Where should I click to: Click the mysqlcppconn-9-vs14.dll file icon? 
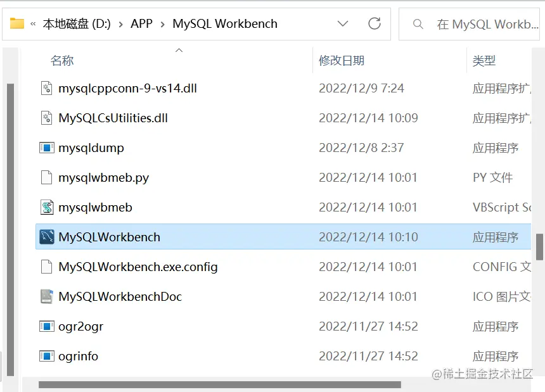click(x=46, y=88)
